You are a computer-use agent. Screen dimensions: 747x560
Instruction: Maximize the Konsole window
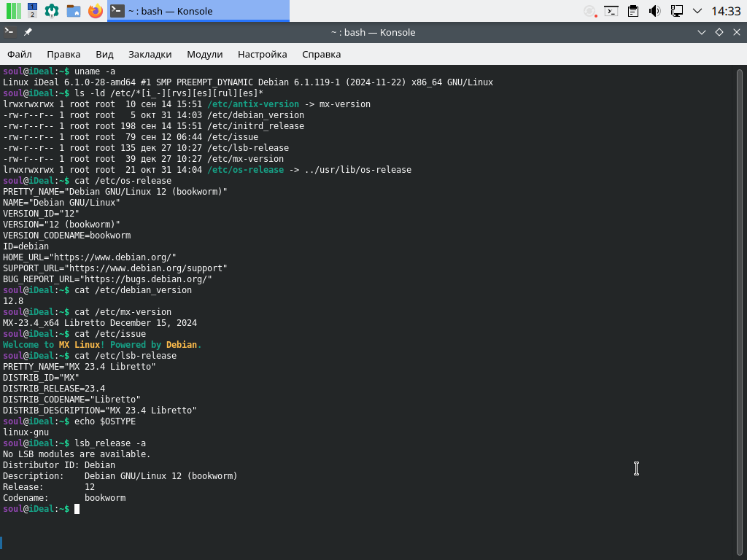point(719,32)
